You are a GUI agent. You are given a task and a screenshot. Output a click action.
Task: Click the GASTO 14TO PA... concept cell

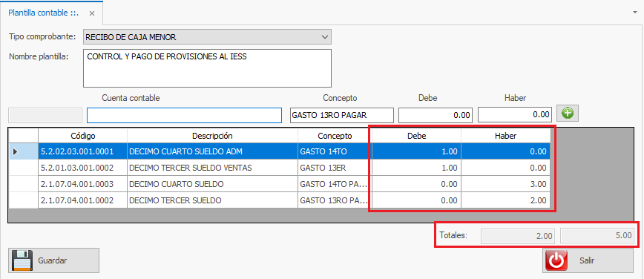tap(335, 184)
